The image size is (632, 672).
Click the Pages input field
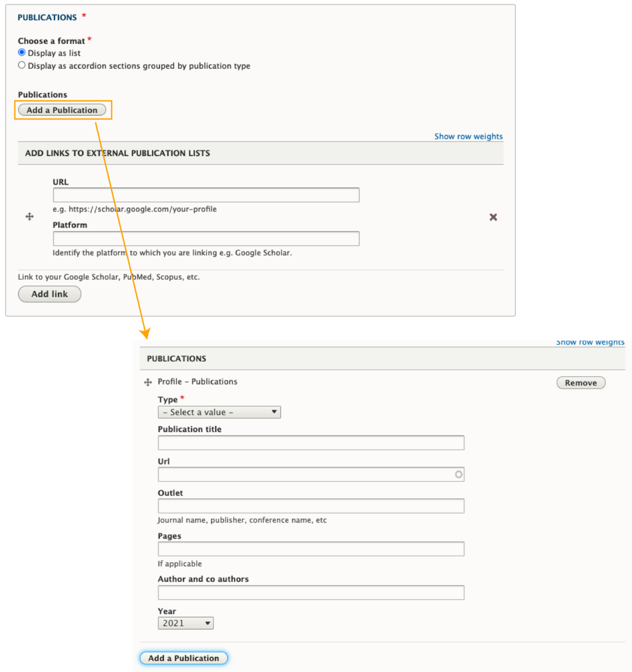pos(310,549)
